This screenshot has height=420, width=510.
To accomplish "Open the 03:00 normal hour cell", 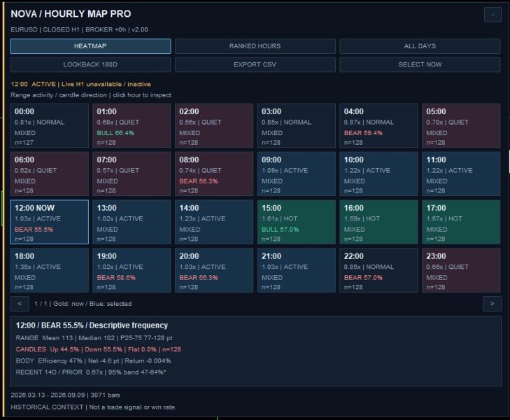I will tap(297, 126).
